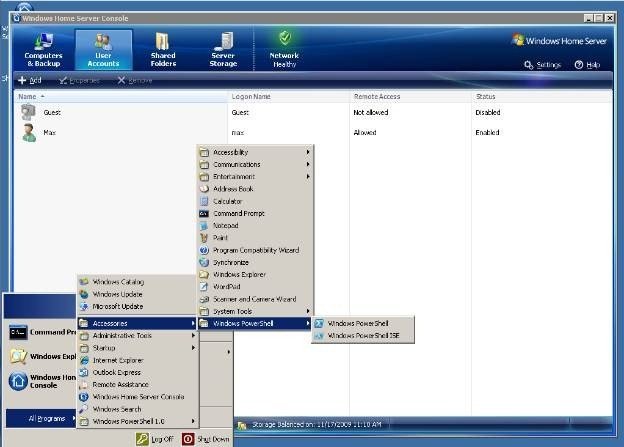Open Outlook Express

tap(137, 372)
